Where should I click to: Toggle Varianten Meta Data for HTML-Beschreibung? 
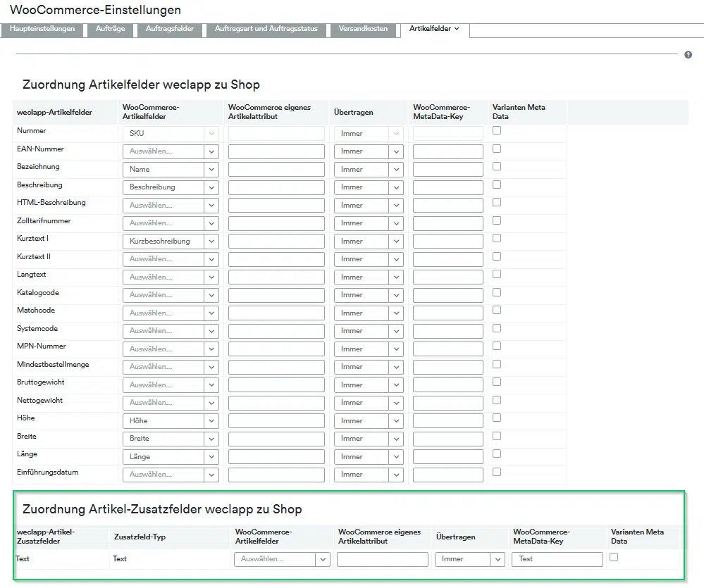click(497, 202)
